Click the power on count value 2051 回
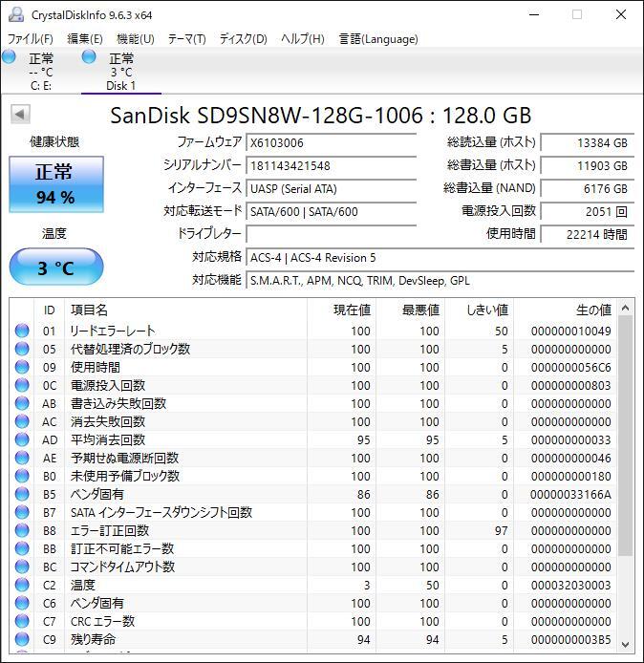This screenshot has width=644, height=663. click(x=588, y=211)
